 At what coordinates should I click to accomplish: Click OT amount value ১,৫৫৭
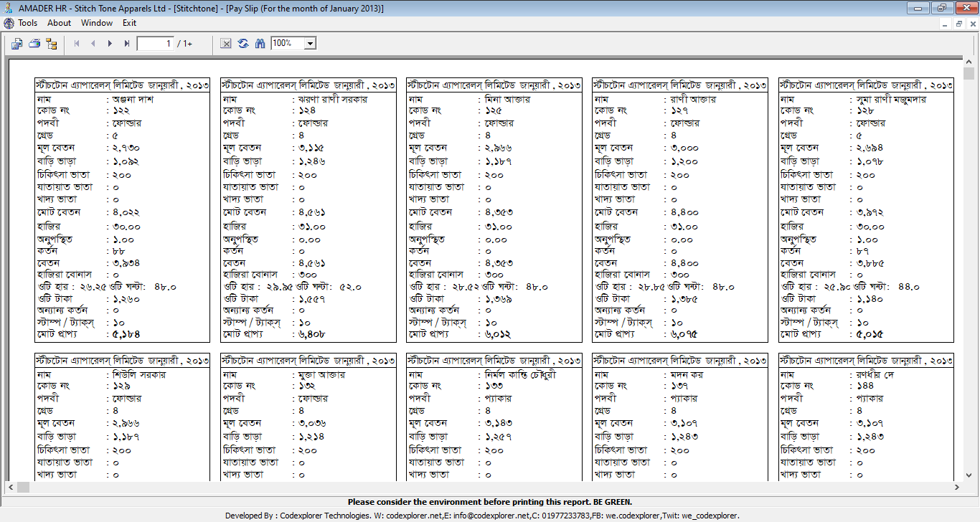(313, 298)
